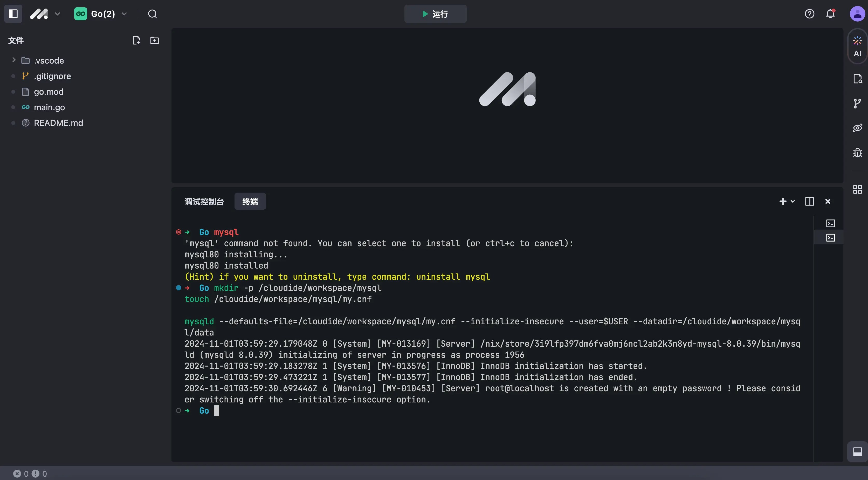The image size is (868, 480).
Task: Click the errors count in status bar
Action: point(20,474)
